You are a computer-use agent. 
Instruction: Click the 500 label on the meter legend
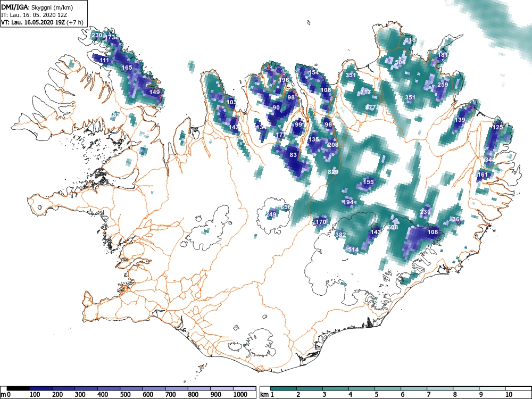coord(125,394)
